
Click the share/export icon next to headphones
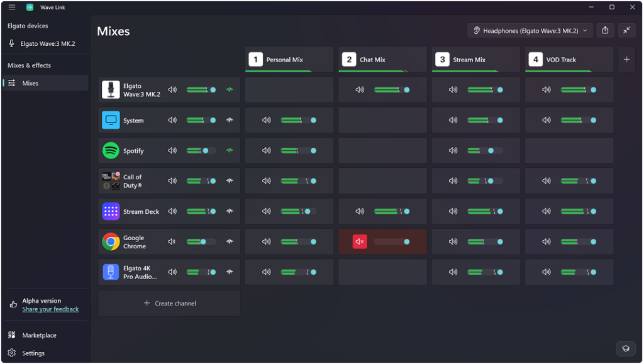606,30
